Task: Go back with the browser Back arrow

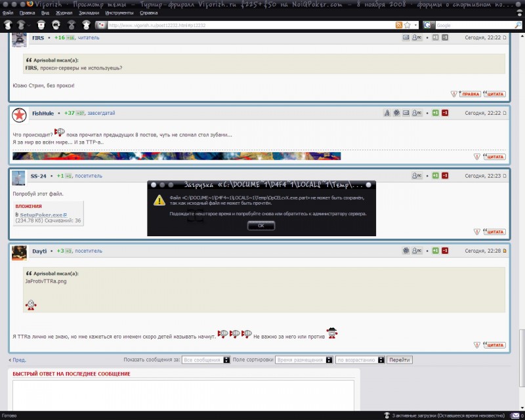Action: click(8, 25)
